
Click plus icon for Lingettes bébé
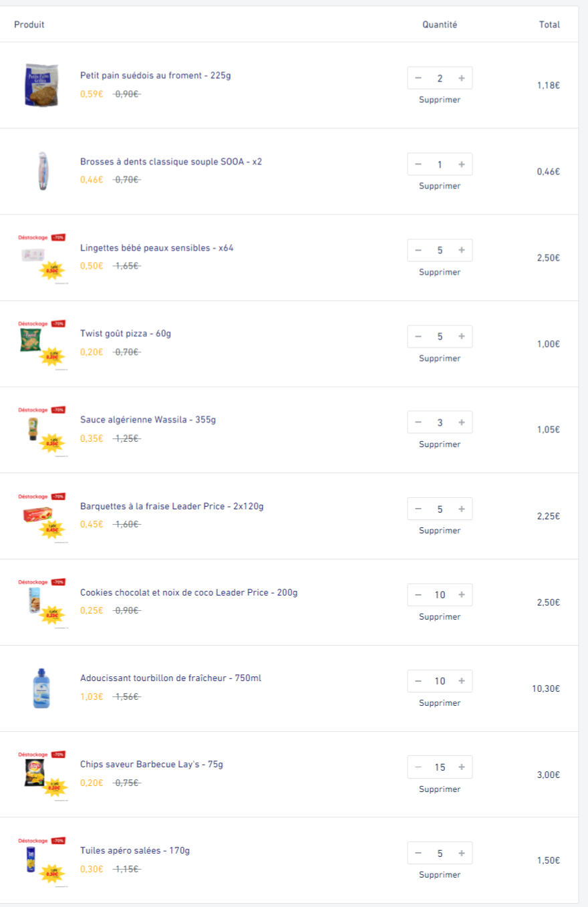click(462, 251)
